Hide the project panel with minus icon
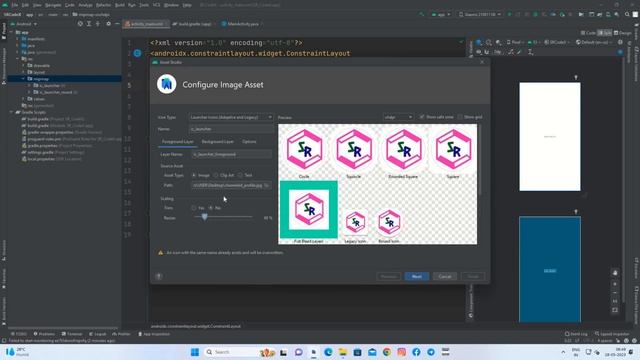 [117, 24]
